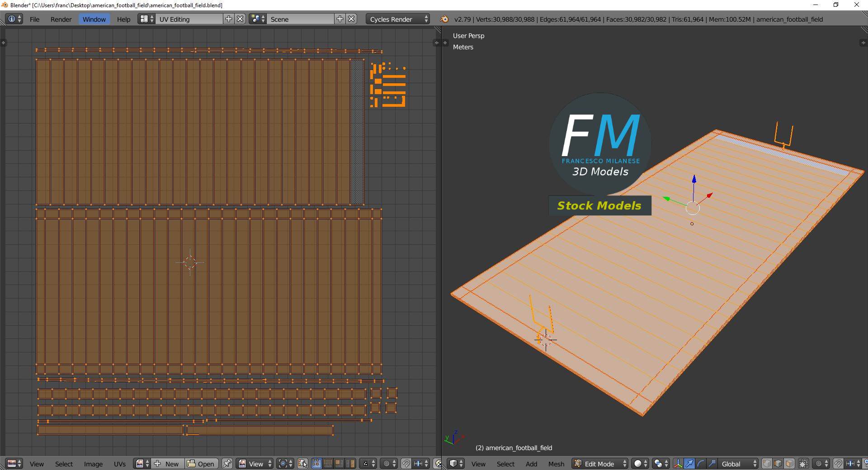Click the Open image button
This screenshot has height=470, width=868.
tap(201, 464)
